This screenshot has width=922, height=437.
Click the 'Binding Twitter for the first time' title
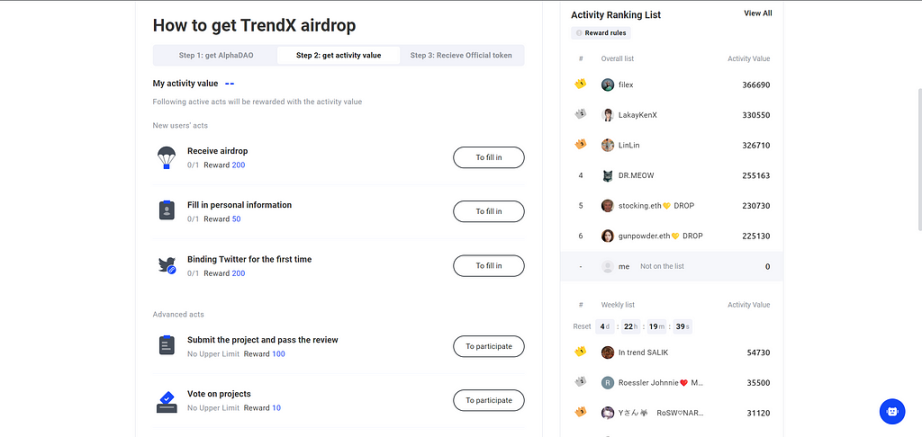tap(249, 259)
